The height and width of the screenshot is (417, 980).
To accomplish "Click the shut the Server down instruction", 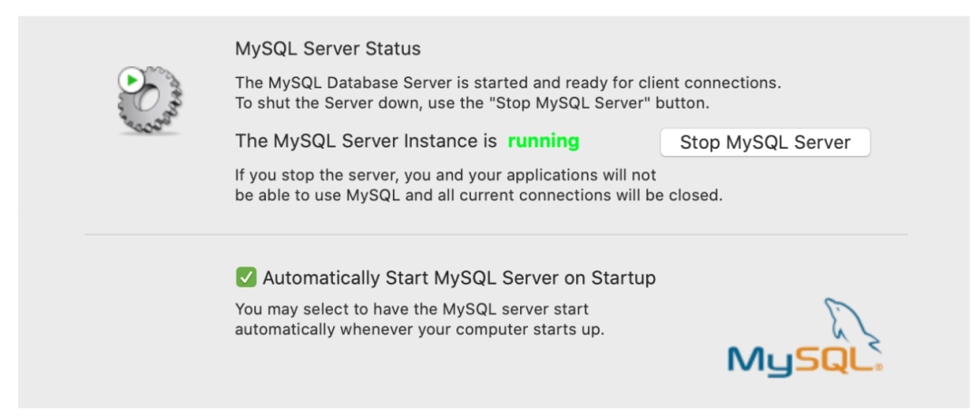I will (472, 103).
